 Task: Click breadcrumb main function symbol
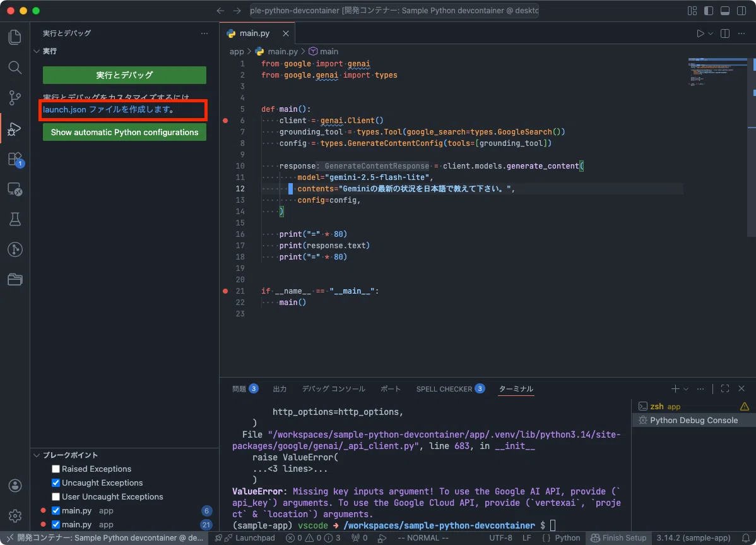(x=324, y=51)
